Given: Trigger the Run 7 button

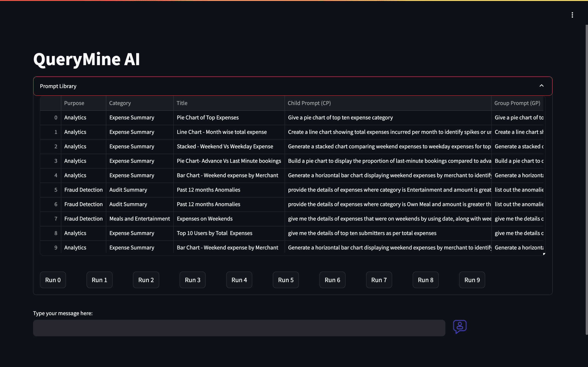Looking at the screenshot, I should pos(379,280).
